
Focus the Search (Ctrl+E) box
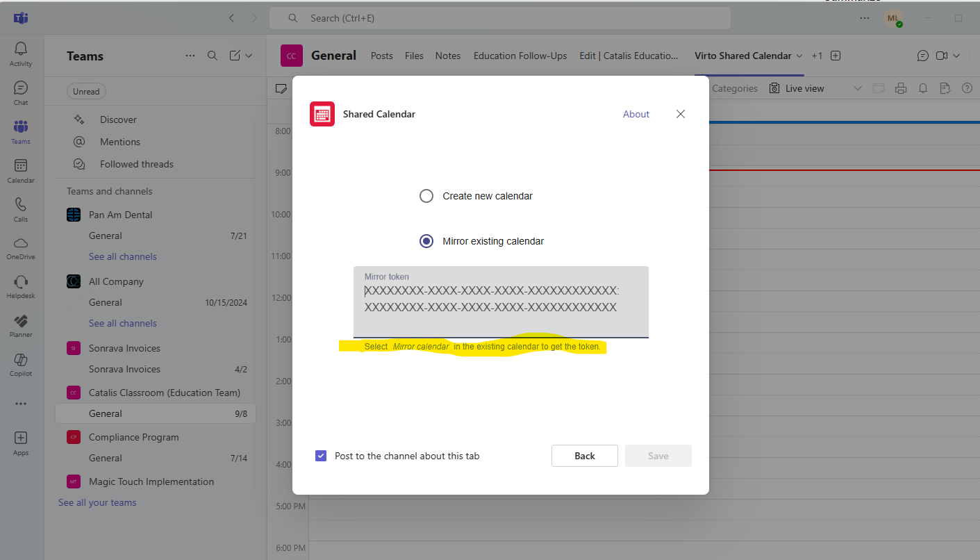tap(500, 18)
